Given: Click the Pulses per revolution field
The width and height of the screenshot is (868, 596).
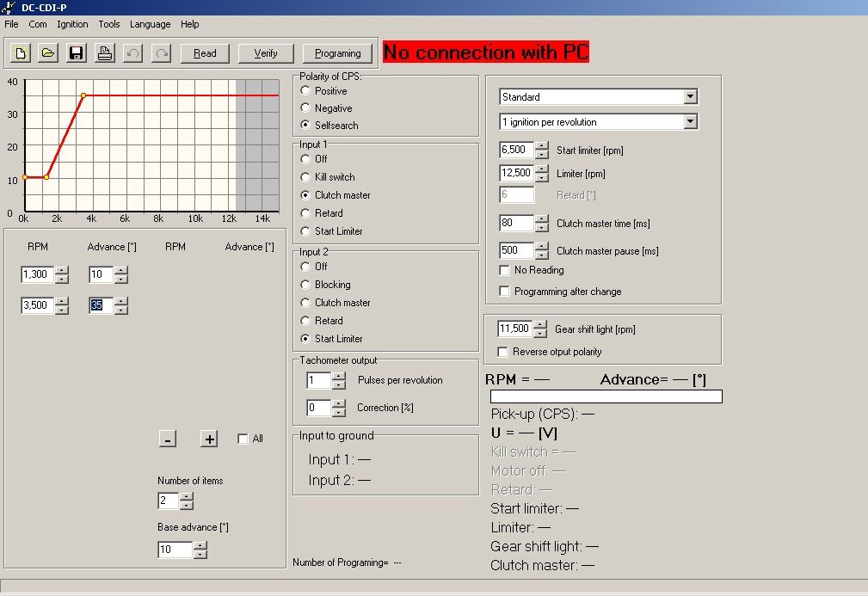Looking at the screenshot, I should pos(319,380).
